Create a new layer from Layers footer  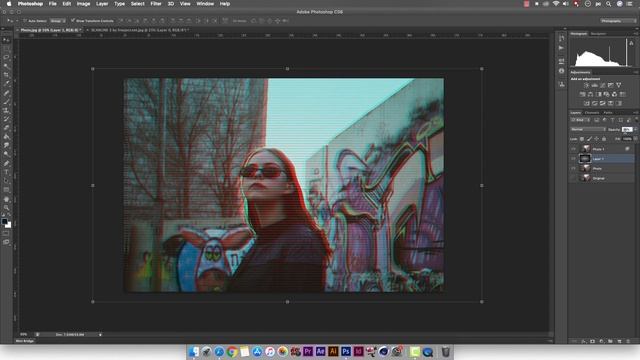pos(619,341)
